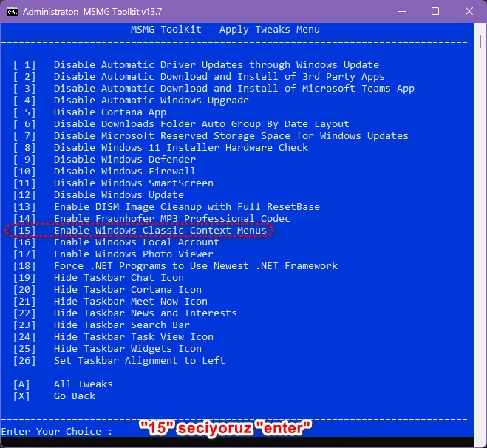487x448 pixels.
Task: Click 'Disable Automatic Windows Upgrade' entry
Action: [151, 101]
